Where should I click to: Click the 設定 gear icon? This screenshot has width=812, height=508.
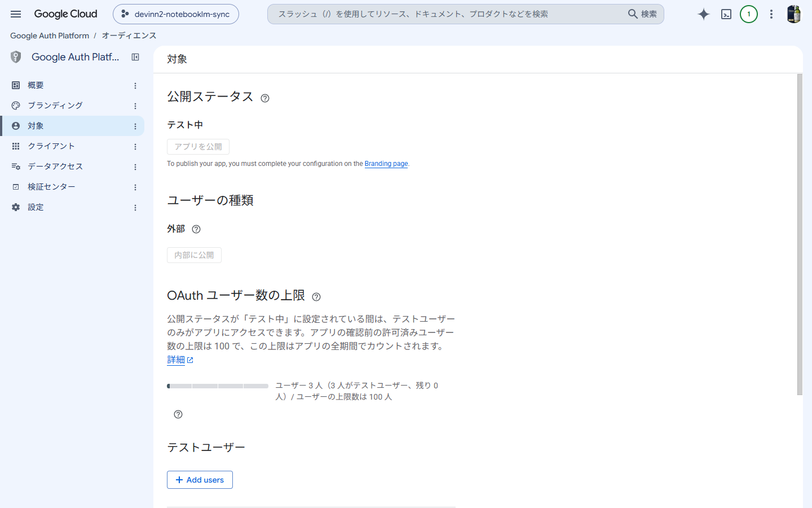pos(16,207)
